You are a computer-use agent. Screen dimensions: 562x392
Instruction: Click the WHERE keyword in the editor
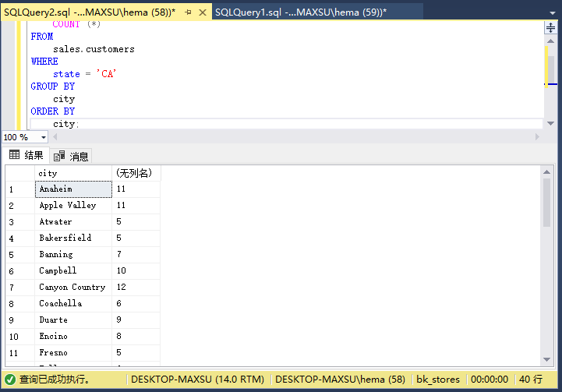tap(44, 62)
